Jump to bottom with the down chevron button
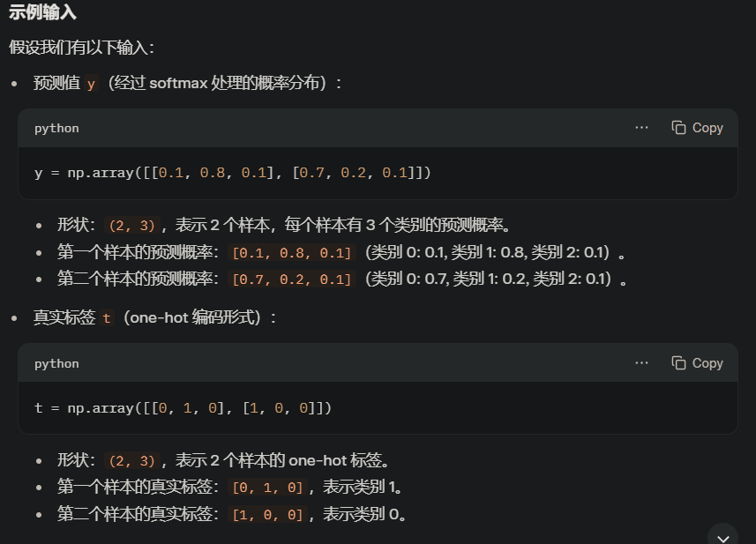The image size is (756, 544). click(x=722, y=537)
